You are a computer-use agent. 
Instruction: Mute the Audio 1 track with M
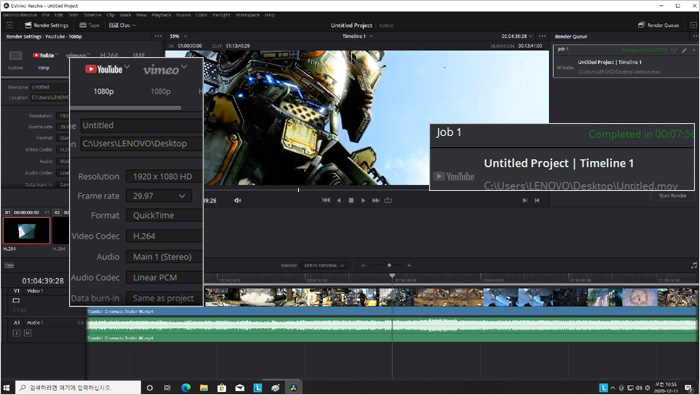coord(27,333)
